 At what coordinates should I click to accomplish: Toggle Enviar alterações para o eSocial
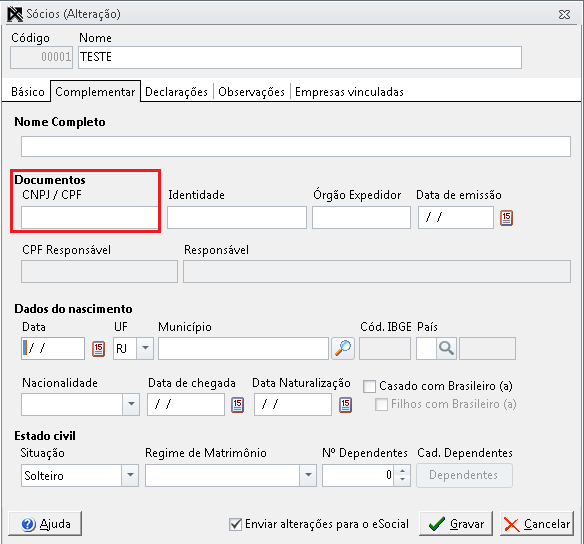(x=235, y=524)
